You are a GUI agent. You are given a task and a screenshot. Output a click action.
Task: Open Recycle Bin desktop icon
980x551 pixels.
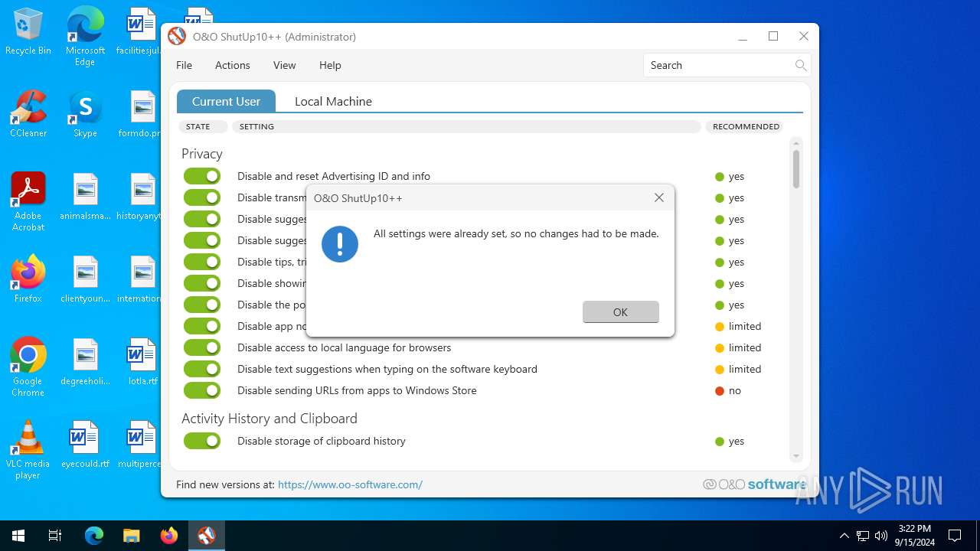tap(28, 33)
